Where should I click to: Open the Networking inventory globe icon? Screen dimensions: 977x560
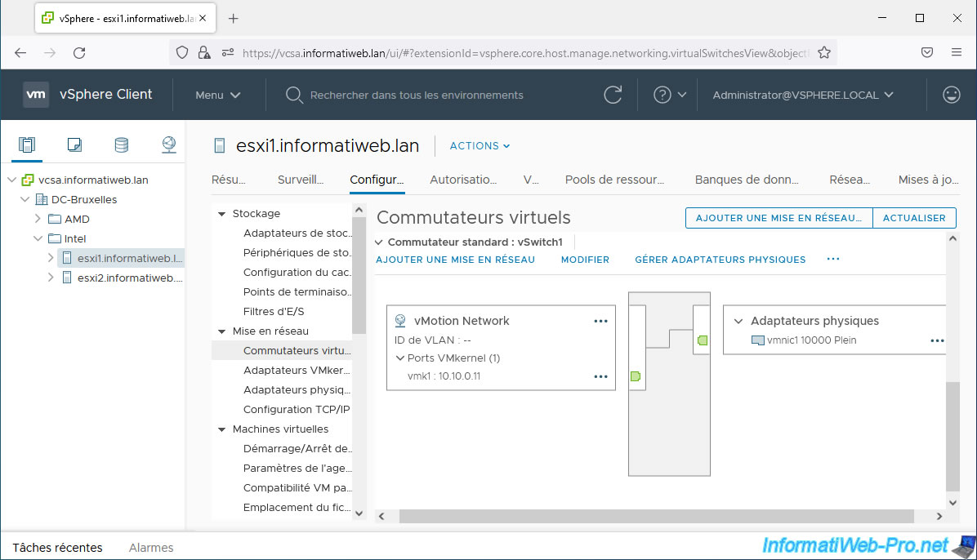click(x=169, y=145)
